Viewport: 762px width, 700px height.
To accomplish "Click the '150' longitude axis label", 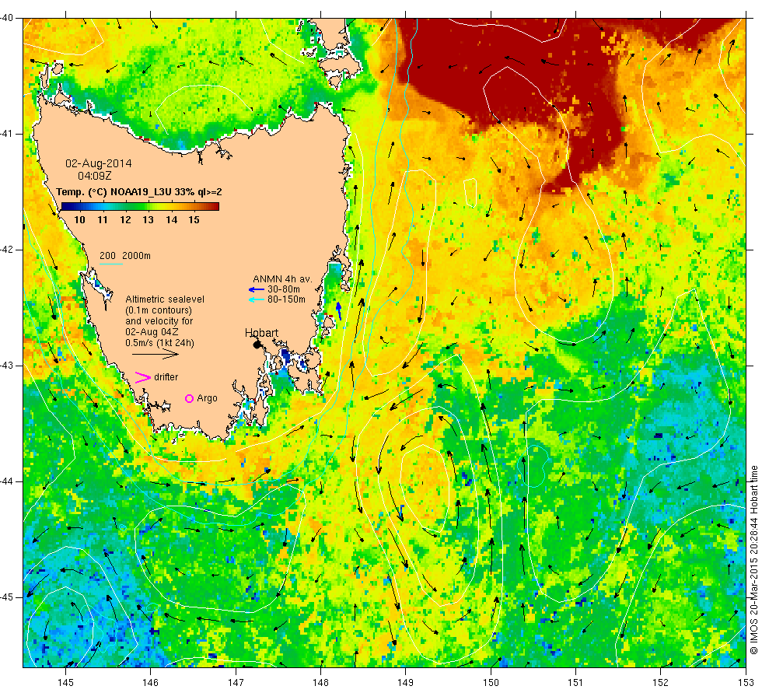I will coord(491,683).
